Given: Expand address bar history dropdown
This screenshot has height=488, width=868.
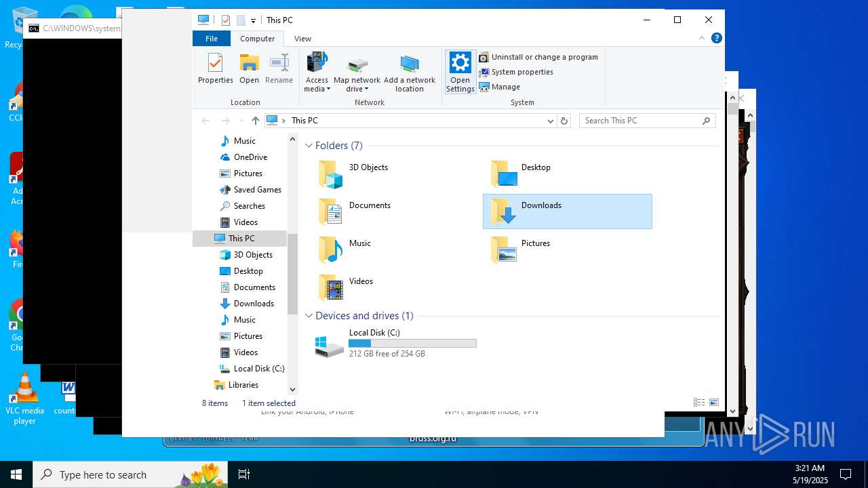Looking at the screenshot, I should click(x=551, y=121).
